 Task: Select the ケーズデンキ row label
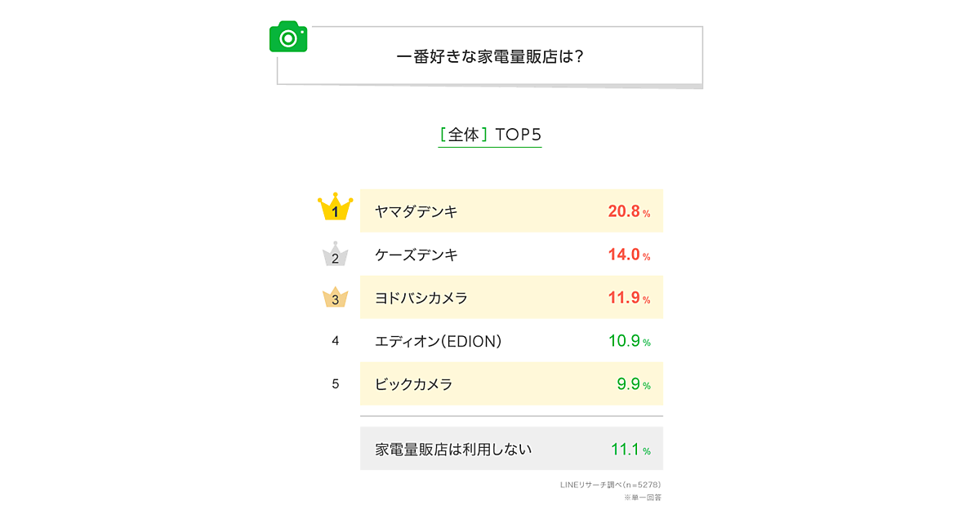pyautogui.click(x=416, y=255)
